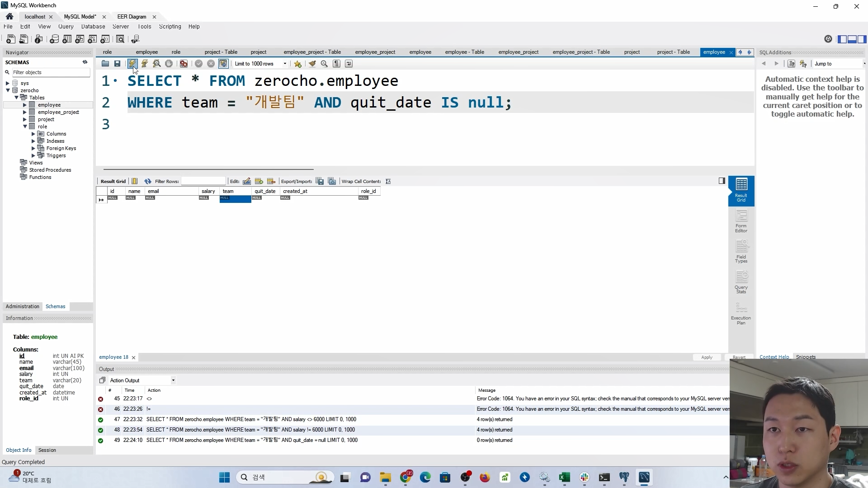Image resolution: width=868 pixels, height=488 pixels.
Task: Toggle the result panel visibility square
Action: pyautogui.click(x=722, y=181)
